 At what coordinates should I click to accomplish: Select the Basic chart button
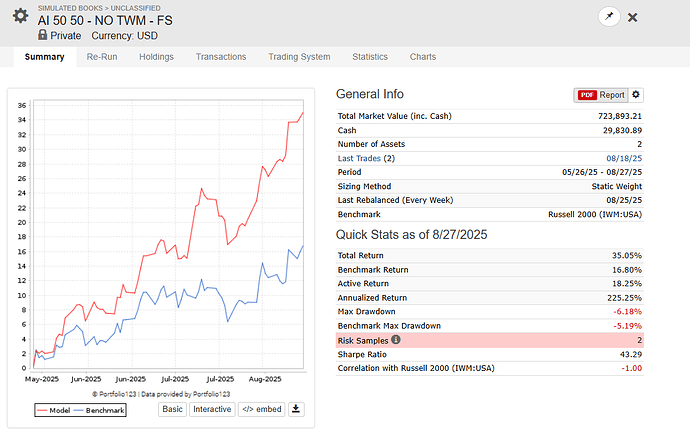coord(172,409)
